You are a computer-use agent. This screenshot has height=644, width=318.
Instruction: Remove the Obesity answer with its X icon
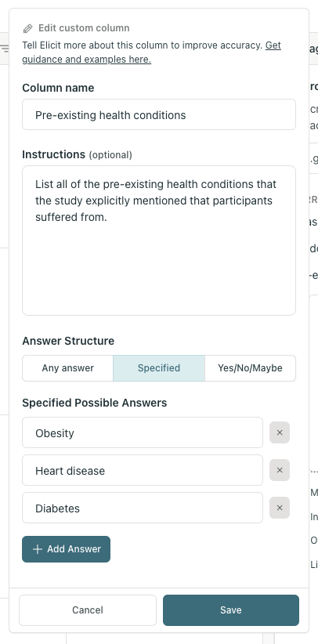(280, 432)
